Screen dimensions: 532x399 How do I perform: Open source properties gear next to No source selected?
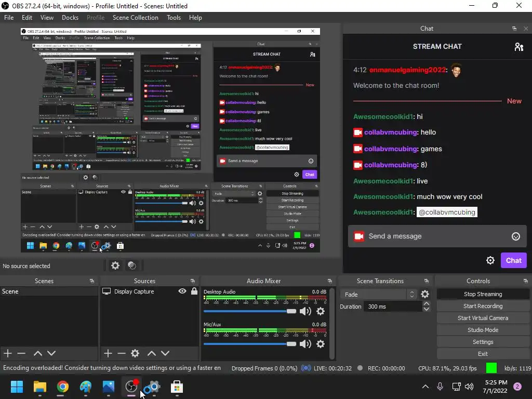[115, 265]
